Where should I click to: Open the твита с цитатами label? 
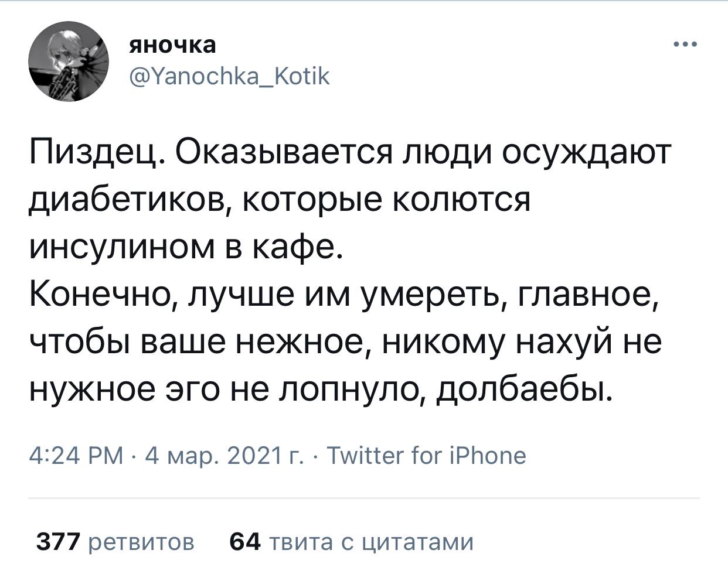coord(370,542)
